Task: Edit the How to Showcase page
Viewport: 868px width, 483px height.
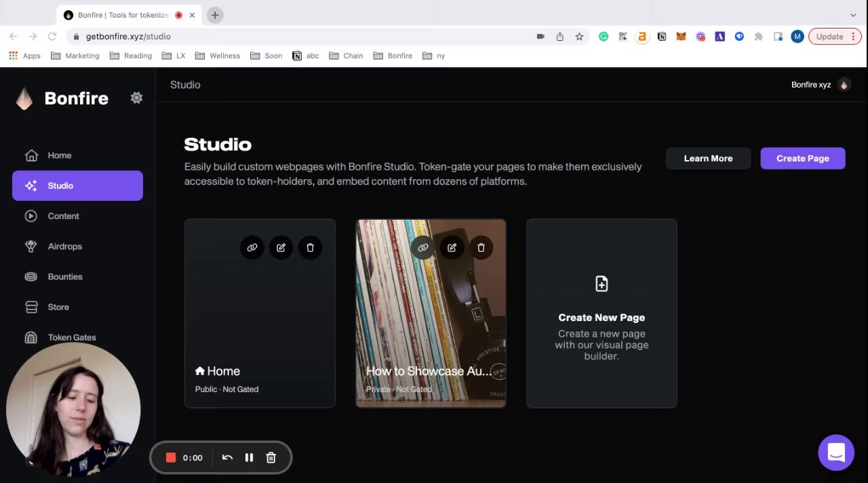Action: [452, 248]
